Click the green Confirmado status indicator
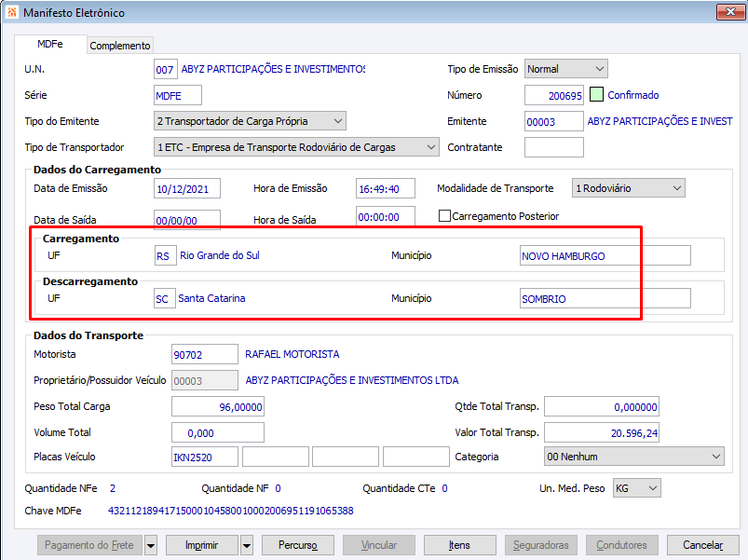This screenshot has width=748, height=560. pyautogui.click(x=596, y=94)
